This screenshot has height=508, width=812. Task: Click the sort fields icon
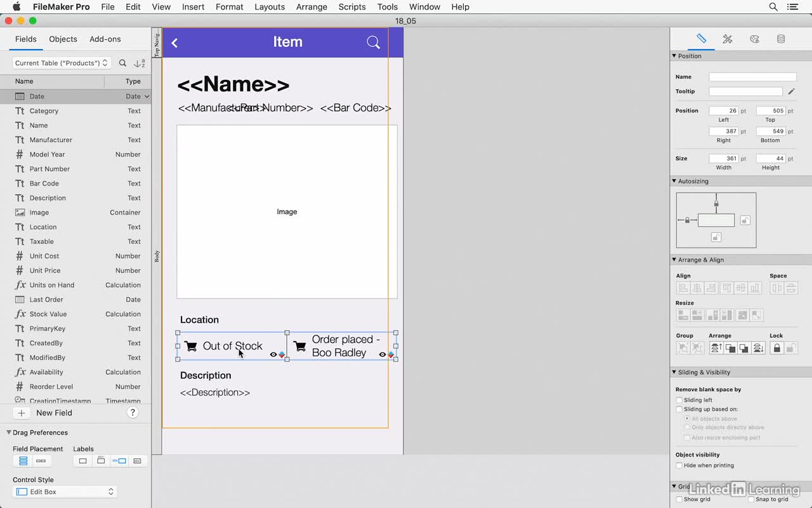click(140, 63)
